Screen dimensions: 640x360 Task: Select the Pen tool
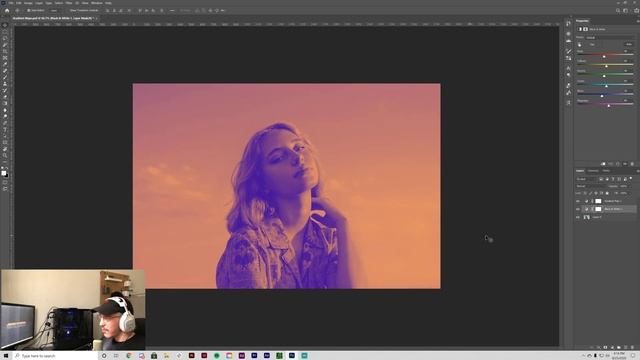point(5,123)
